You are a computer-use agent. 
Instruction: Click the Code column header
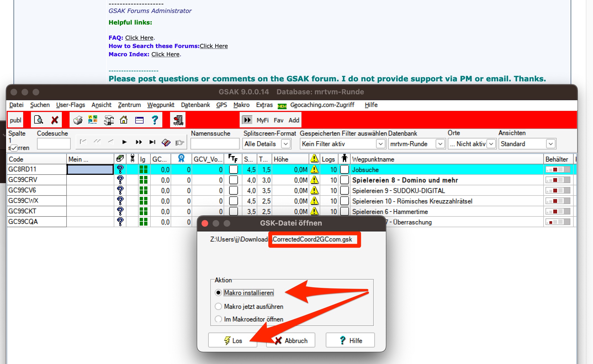coord(37,159)
